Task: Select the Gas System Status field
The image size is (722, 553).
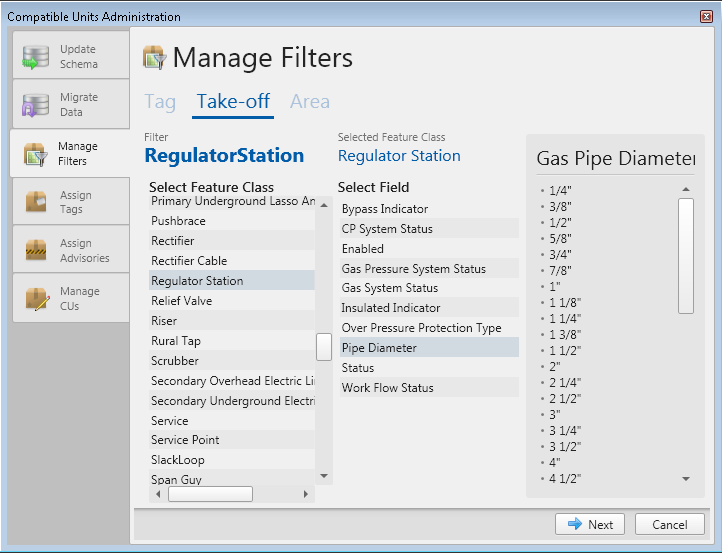Action: (x=389, y=288)
